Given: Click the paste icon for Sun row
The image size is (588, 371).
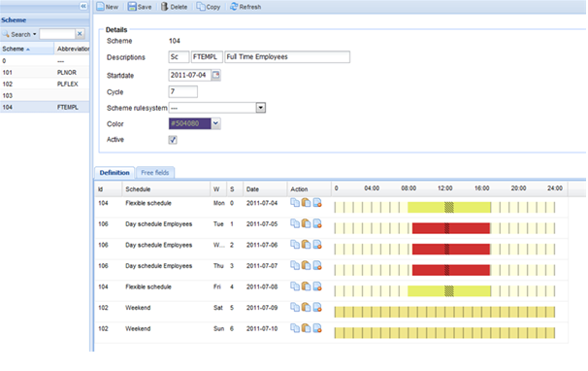Looking at the screenshot, I should click(306, 328).
